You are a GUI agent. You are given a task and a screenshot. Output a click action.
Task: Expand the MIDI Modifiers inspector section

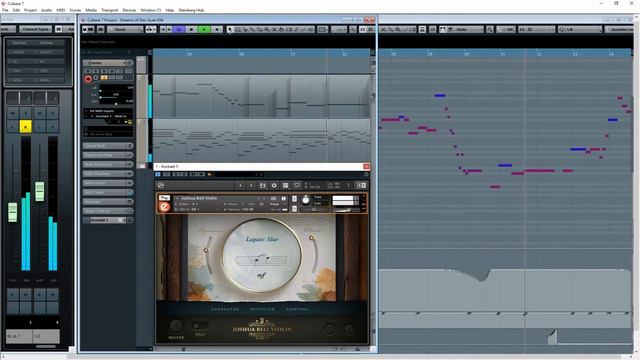point(108,174)
